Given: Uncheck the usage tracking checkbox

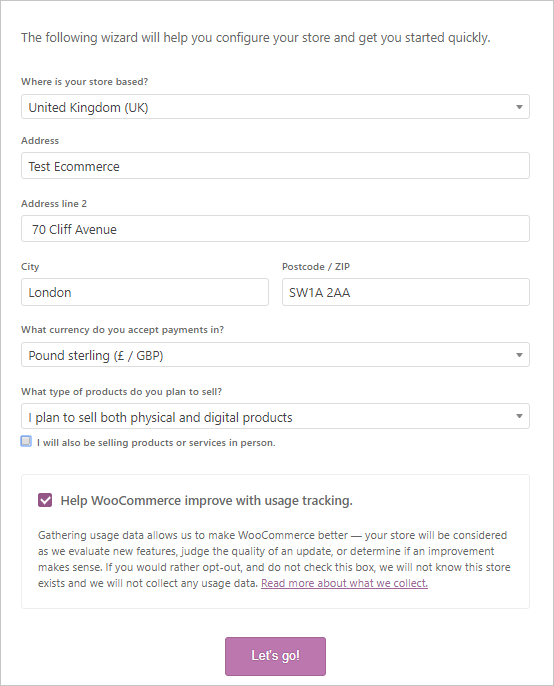Looking at the screenshot, I should click(x=45, y=500).
